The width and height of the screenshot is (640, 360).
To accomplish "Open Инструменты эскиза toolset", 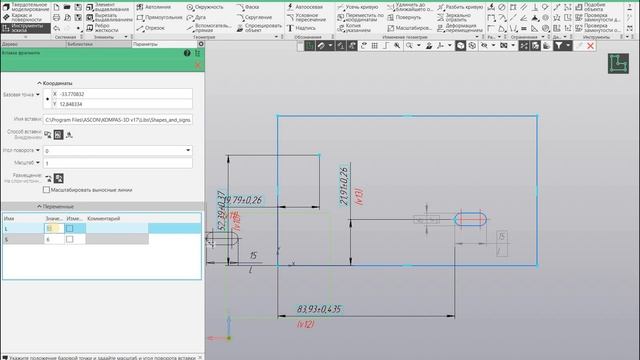I will tap(26, 28).
